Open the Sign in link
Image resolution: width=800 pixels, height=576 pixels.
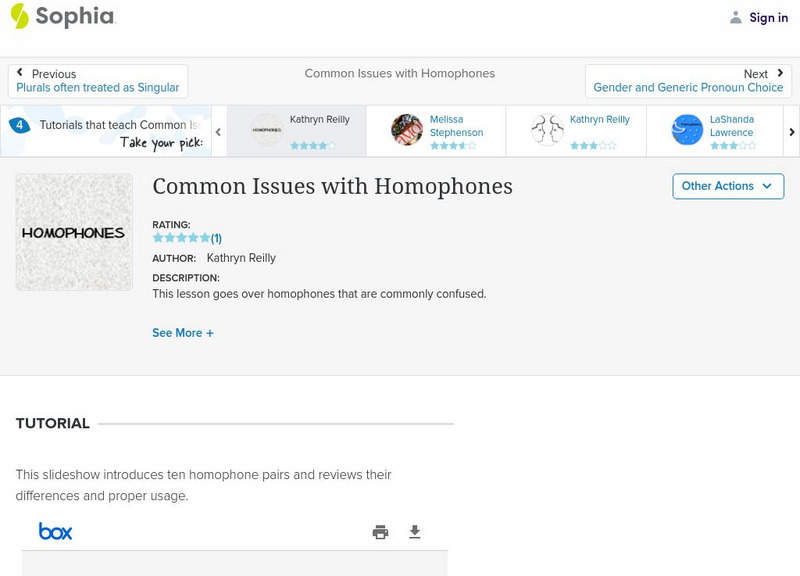coord(768,17)
